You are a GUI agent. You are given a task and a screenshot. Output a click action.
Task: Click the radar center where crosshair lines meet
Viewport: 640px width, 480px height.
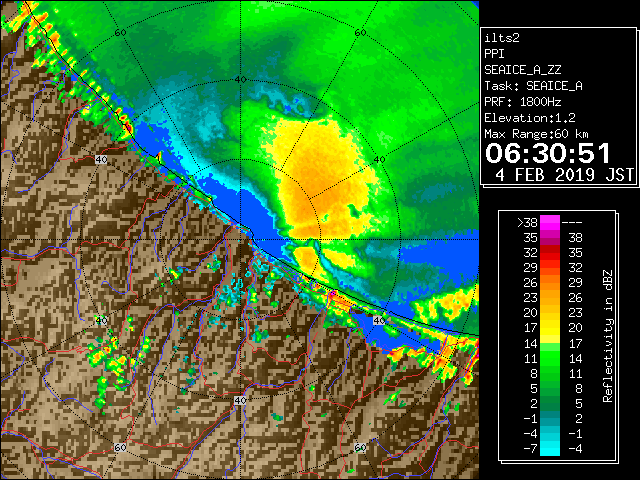(240, 240)
